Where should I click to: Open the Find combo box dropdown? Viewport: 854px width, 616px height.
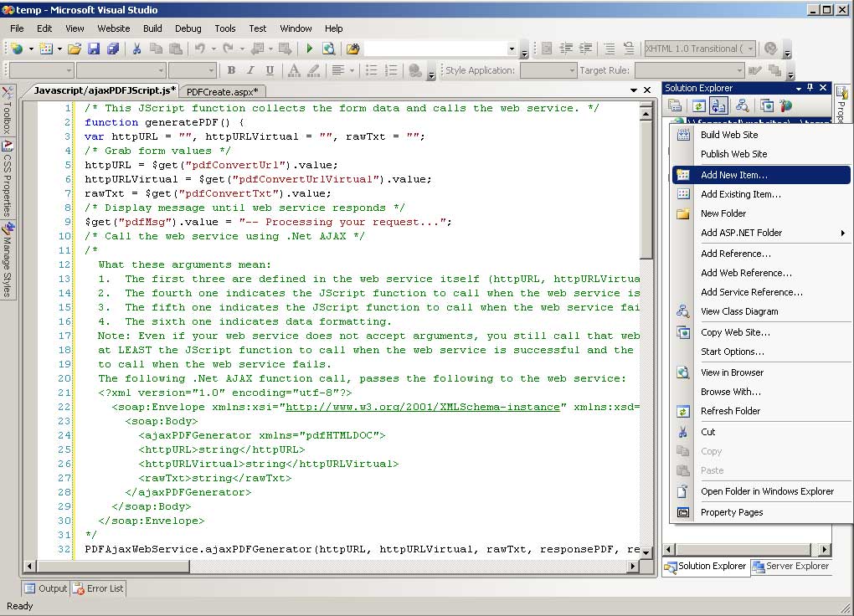click(512, 49)
